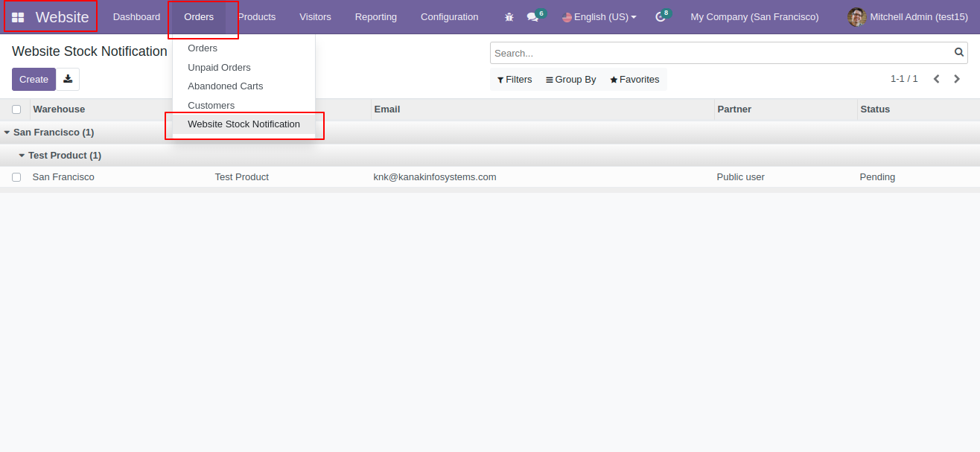
Task: Collapse the Test Product (1) group
Action: (x=60, y=156)
